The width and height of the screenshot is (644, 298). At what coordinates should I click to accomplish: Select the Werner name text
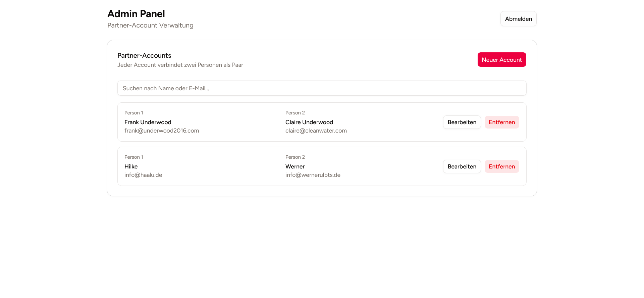(x=295, y=166)
